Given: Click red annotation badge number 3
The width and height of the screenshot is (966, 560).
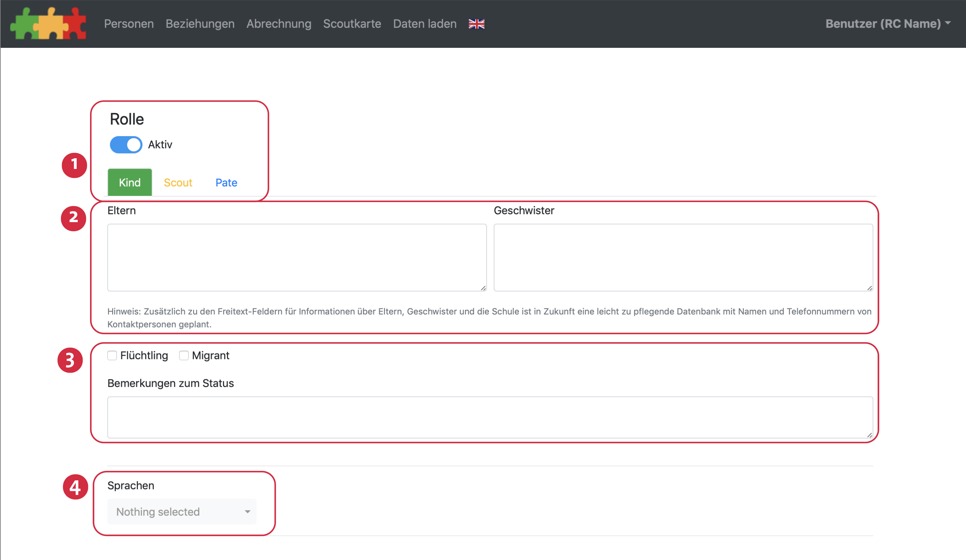Looking at the screenshot, I should [70, 360].
